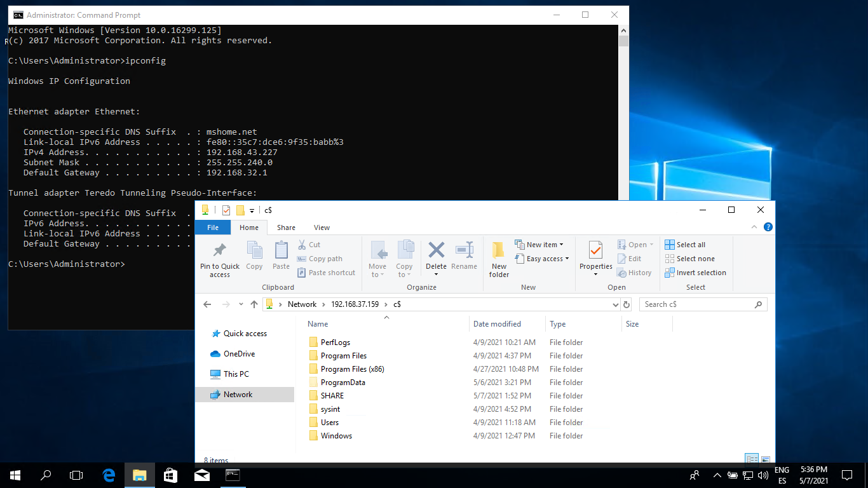Click the Up one level arrow
Image resolution: width=868 pixels, height=488 pixels.
point(254,304)
